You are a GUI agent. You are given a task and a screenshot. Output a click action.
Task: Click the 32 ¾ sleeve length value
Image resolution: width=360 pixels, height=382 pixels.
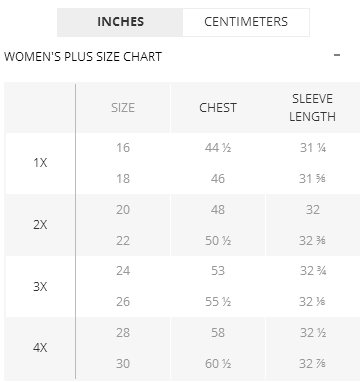[313, 271]
